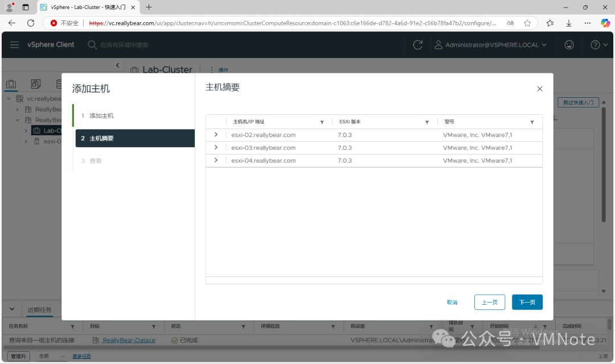Expand the esxi-02.reallybear.com host row

216,134
